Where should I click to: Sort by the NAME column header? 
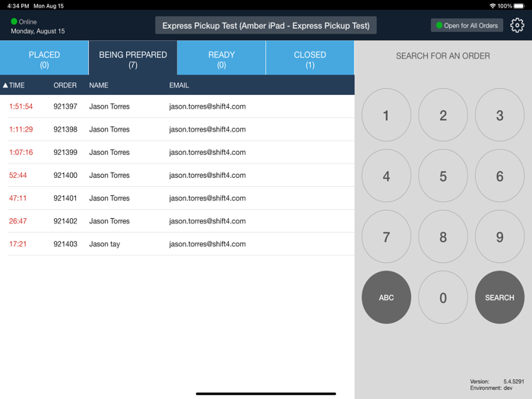click(x=98, y=85)
